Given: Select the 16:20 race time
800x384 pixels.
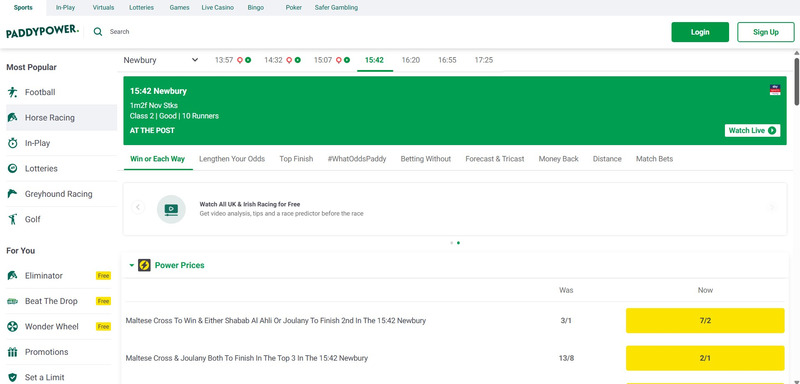Looking at the screenshot, I should [x=411, y=60].
